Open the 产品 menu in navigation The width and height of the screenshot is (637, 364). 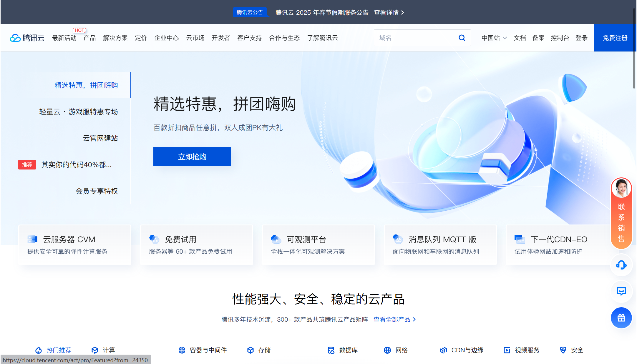89,38
